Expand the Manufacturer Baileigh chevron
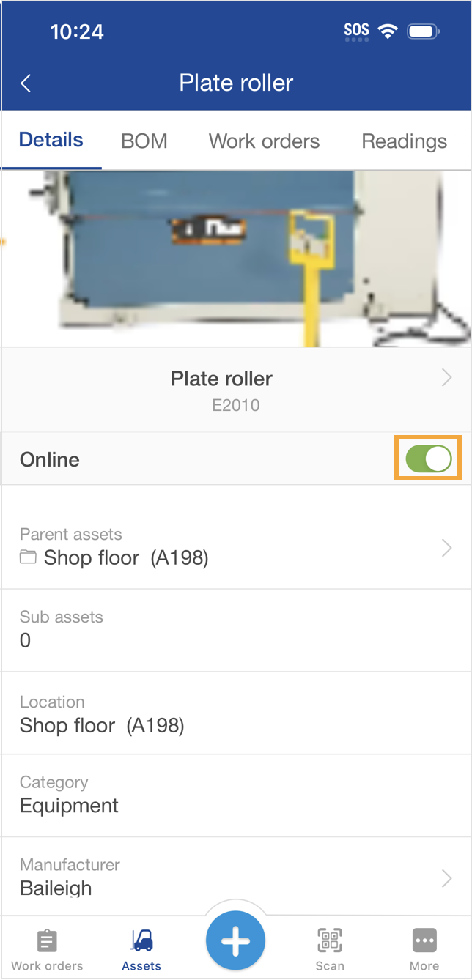 click(x=446, y=878)
